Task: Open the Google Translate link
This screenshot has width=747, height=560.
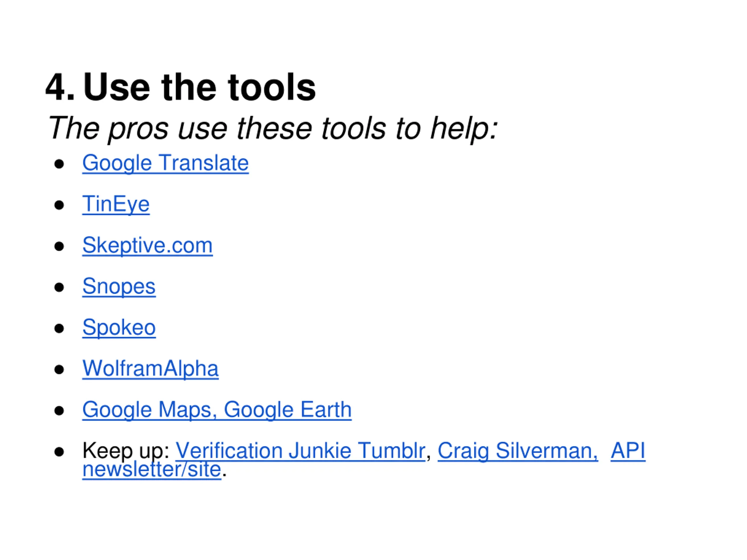Action: 165,164
